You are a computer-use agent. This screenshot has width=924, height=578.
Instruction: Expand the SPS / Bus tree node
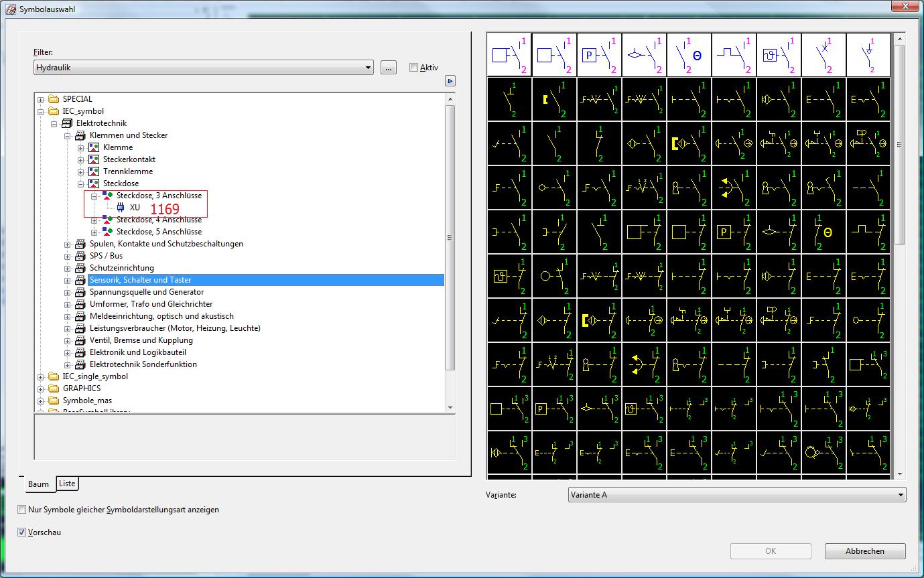[68, 256]
